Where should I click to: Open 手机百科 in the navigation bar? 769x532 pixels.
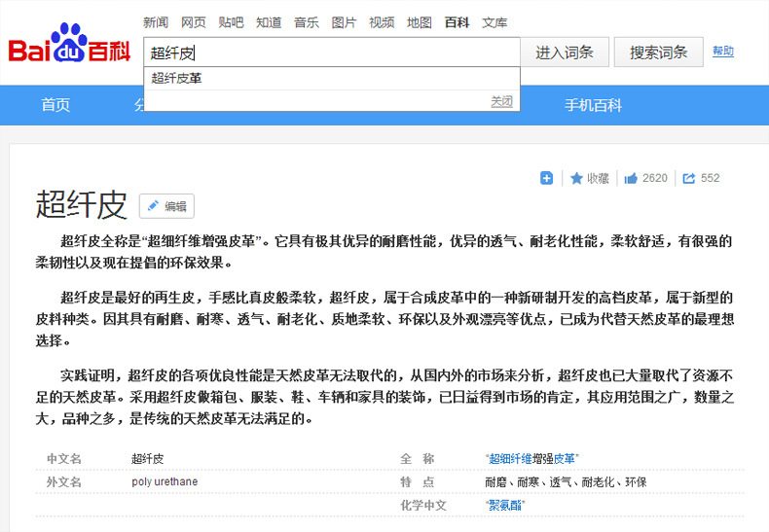point(593,105)
